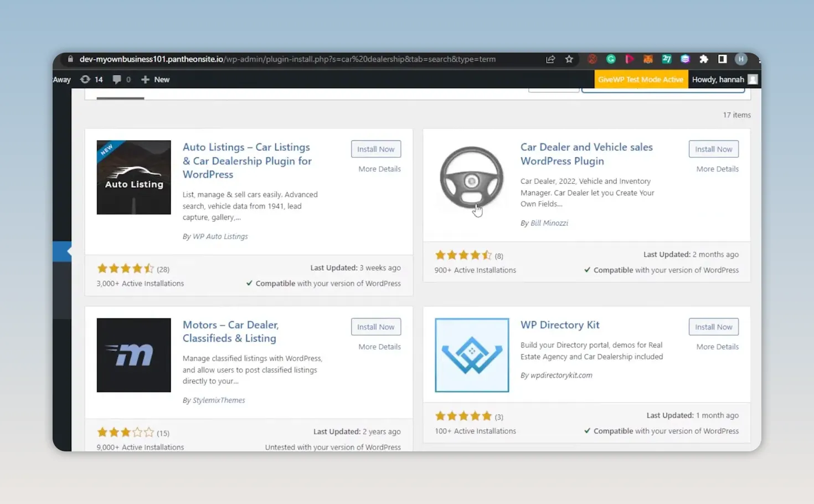814x504 pixels.
Task: Click 900+ Active Installations text
Action: click(475, 270)
